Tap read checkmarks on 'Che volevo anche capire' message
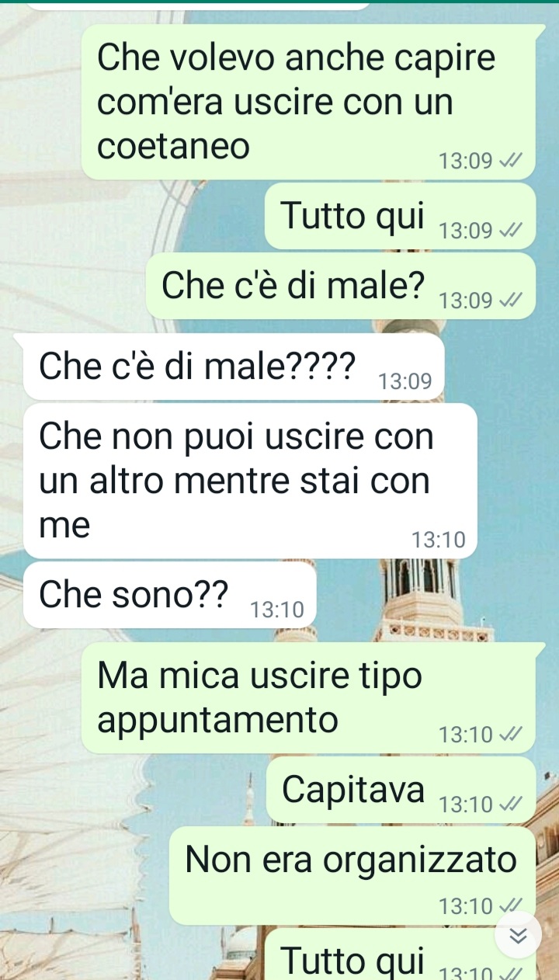Viewport: 559px width, 980px height. (510, 162)
